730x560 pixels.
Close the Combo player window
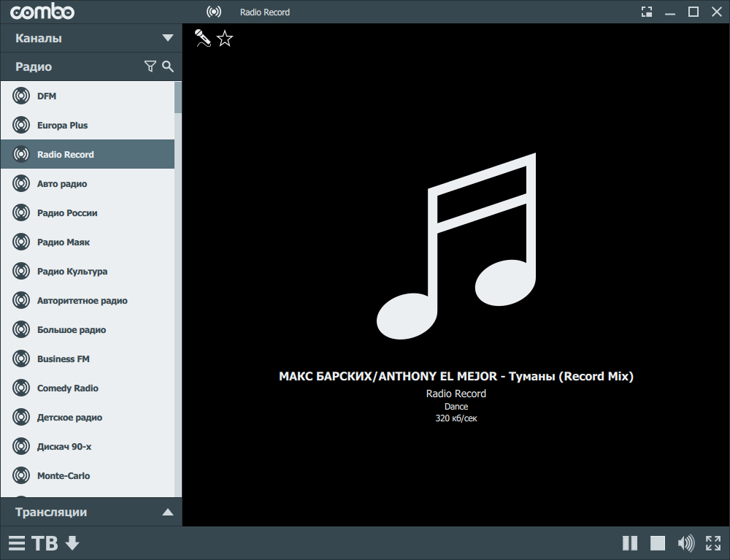coord(717,12)
